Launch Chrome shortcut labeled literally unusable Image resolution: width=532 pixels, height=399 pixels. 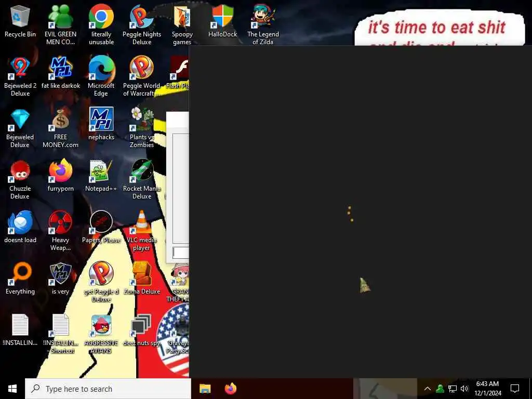[101, 24]
